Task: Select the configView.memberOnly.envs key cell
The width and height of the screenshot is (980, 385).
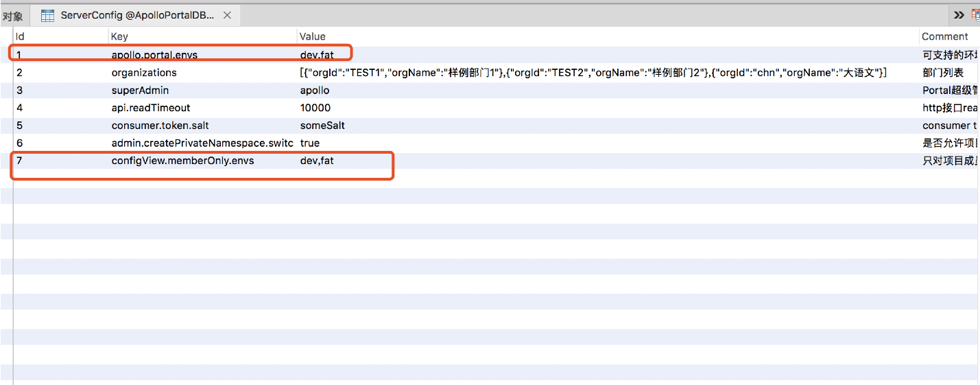Action: pyautogui.click(x=202, y=161)
